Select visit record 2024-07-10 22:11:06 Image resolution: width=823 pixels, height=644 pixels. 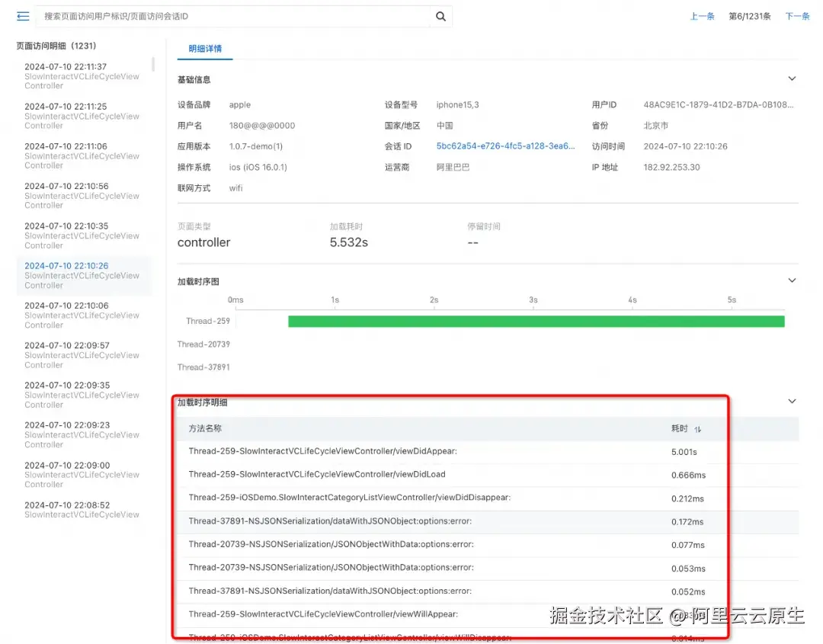point(84,156)
